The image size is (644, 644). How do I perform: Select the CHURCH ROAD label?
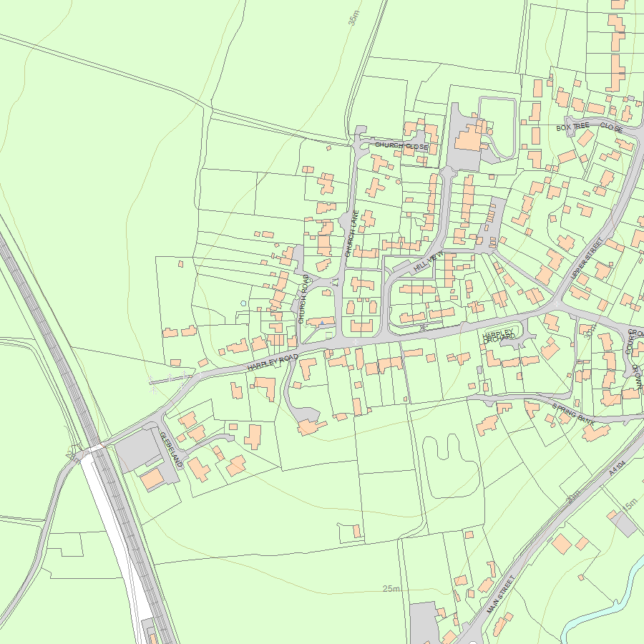pyautogui.click(x=303, y=299)
